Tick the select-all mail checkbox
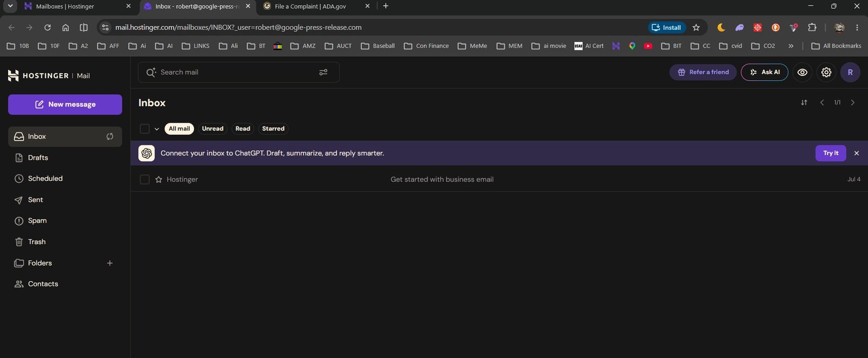Viewport: 868px width, 358px height. tap(144, 129)
